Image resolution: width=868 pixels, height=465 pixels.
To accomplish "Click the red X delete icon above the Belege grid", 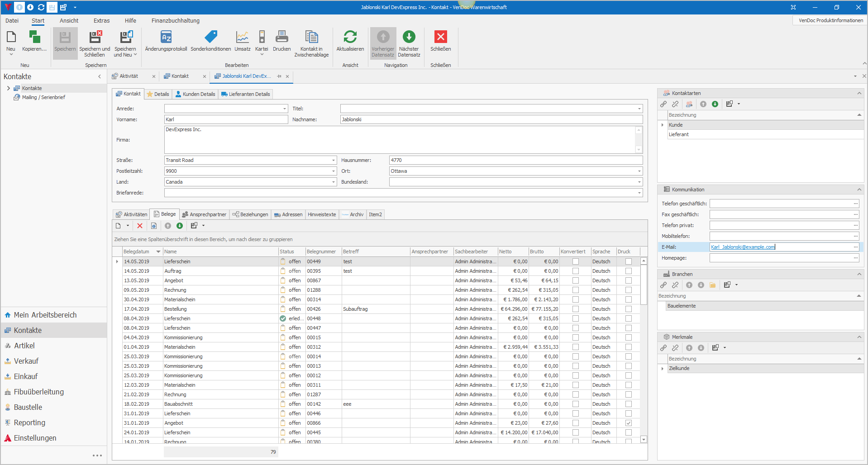I will pyautogui.click(x=140, y=226).
